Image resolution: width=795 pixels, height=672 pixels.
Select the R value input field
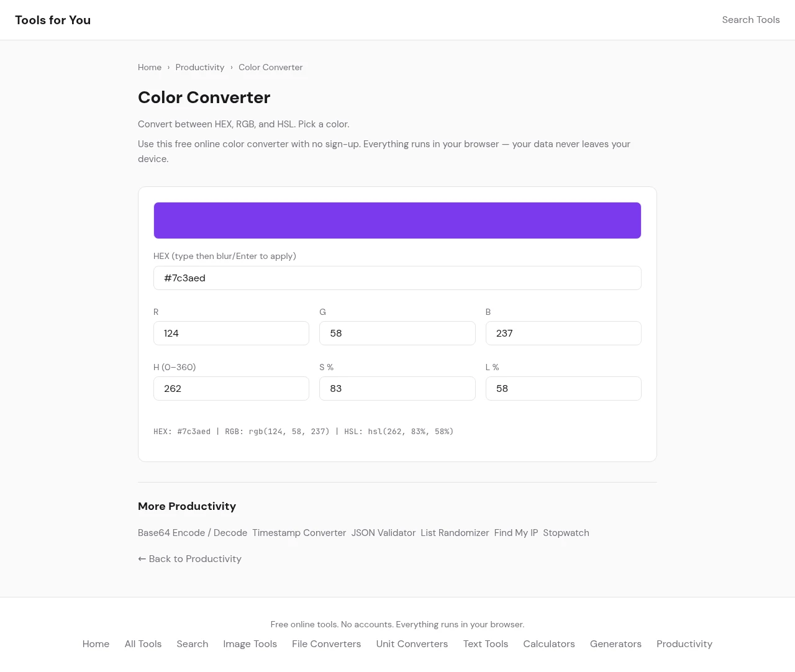(231, 334)
